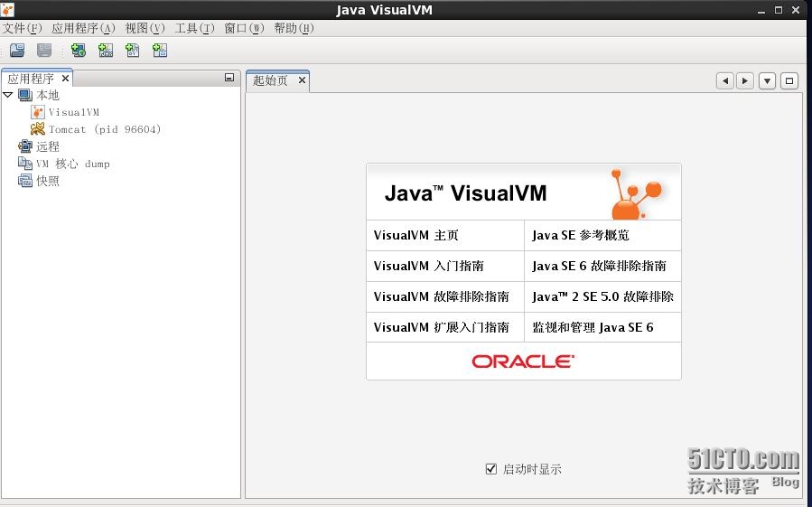
Task: Click the ORACLE logo
Action: pyautogui.click(x=523, y=361)
